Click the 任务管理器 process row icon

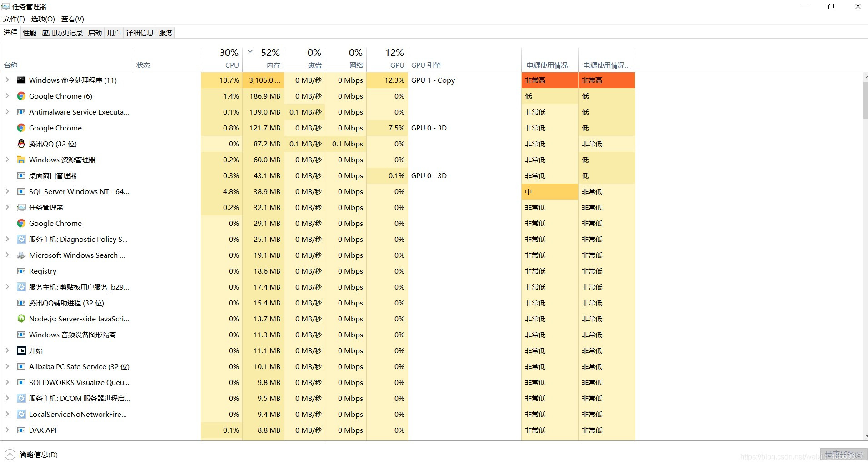pyautogui.click(x=21, y=207)
